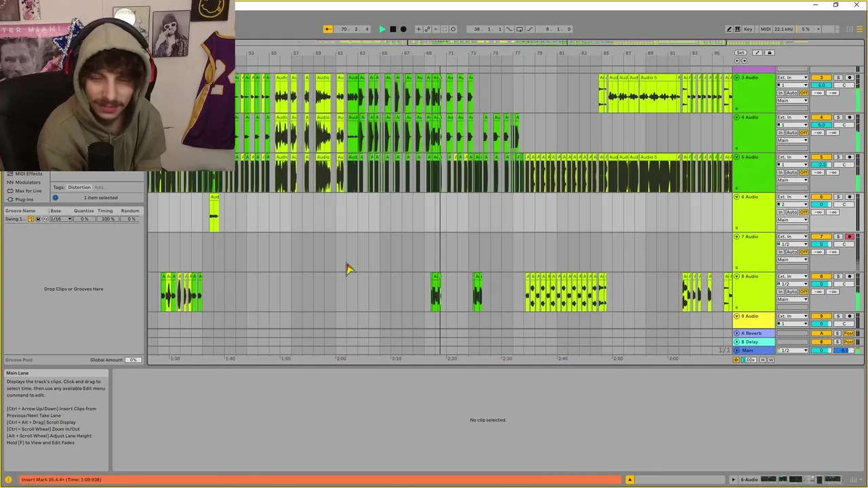Select the Max for Live category
Viewport: 868px width, 488px height.
point(28,190)
